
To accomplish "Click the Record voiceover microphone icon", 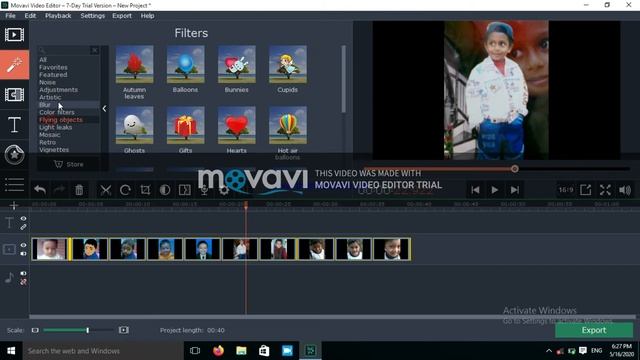I will click(204, 190).
